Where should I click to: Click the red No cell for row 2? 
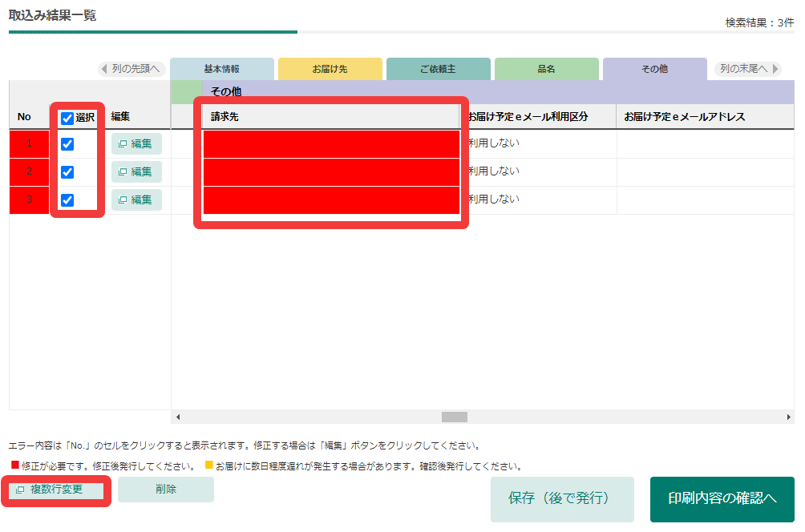point(29,172)
